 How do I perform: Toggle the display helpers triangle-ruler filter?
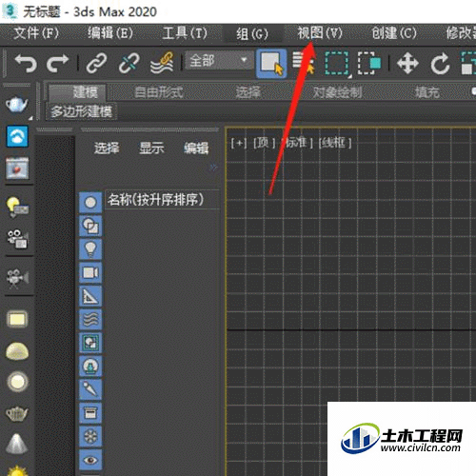click(x=90, y=296)
